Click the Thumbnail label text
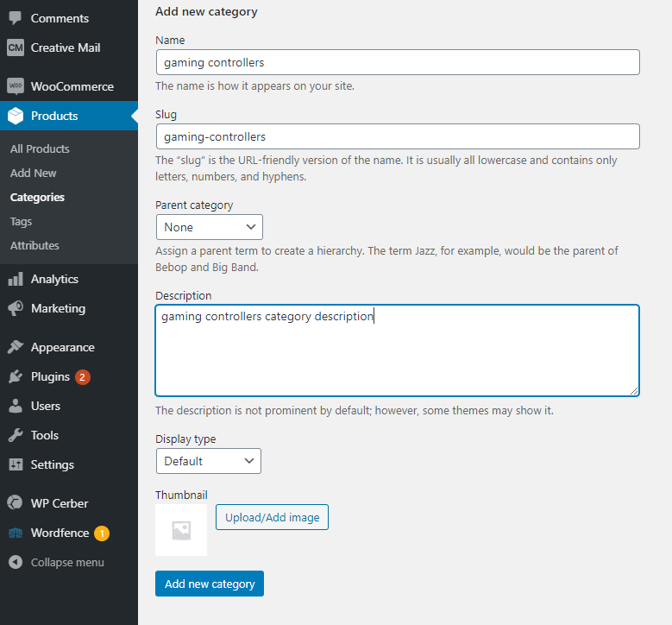 pos(181,495)
